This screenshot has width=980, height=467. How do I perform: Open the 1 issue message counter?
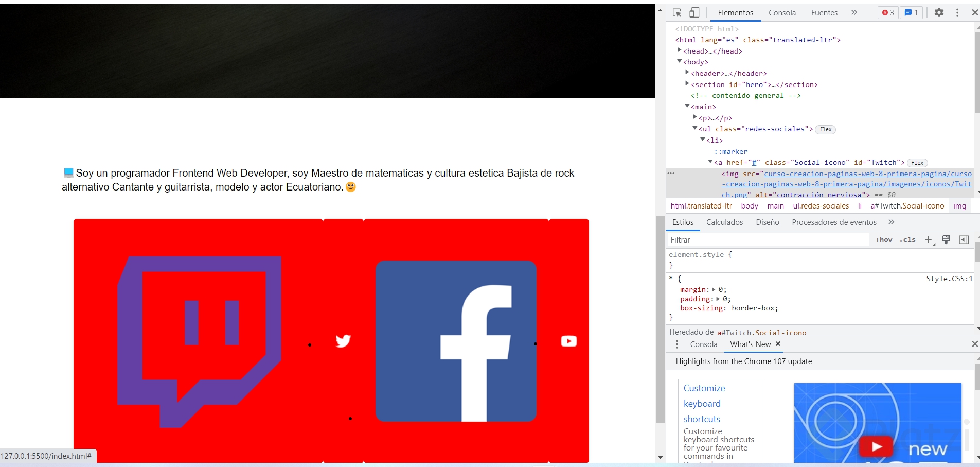tap(912, 12)
